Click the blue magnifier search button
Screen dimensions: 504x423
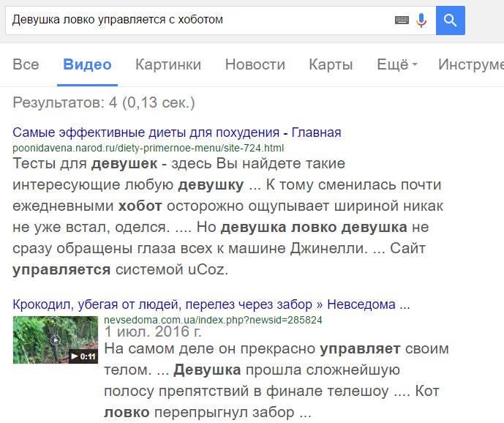451,20
